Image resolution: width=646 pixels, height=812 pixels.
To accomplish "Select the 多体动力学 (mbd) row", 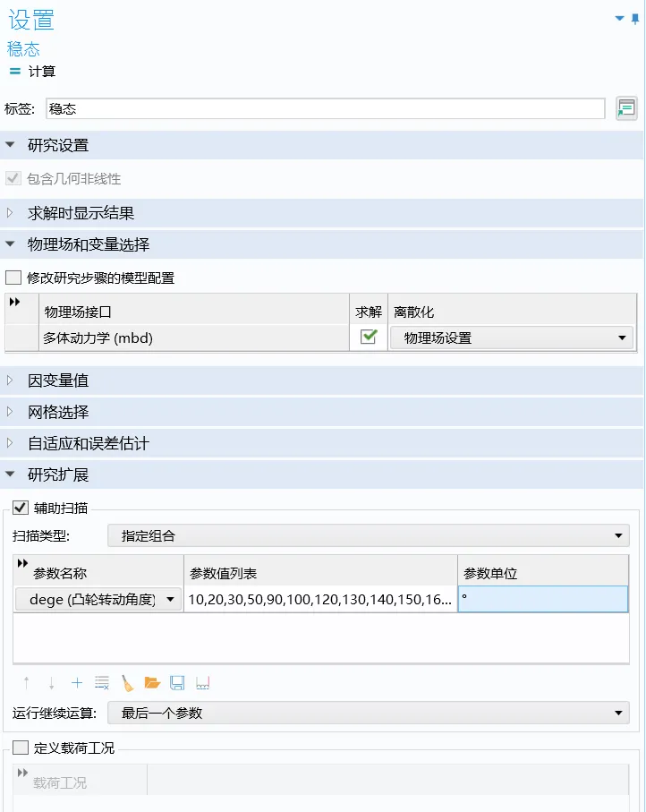I will click(x=194, y=338).
